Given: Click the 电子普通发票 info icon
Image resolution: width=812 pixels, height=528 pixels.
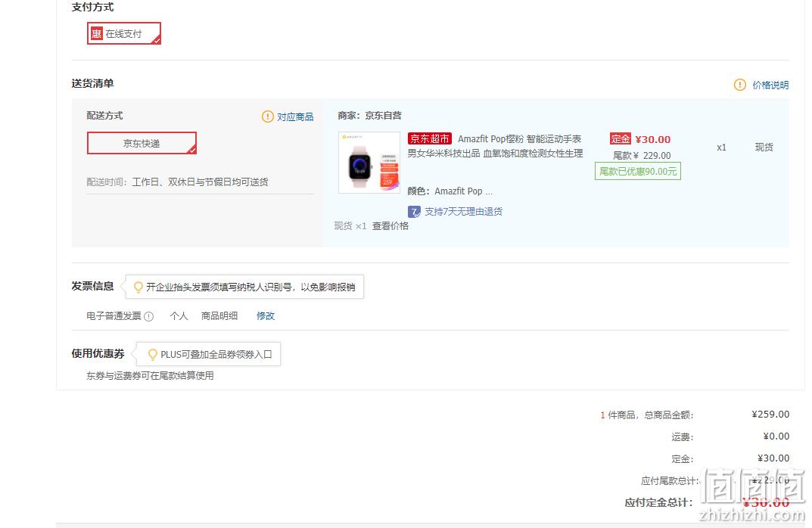Looking at the screenshot, I should coord(148,316).
